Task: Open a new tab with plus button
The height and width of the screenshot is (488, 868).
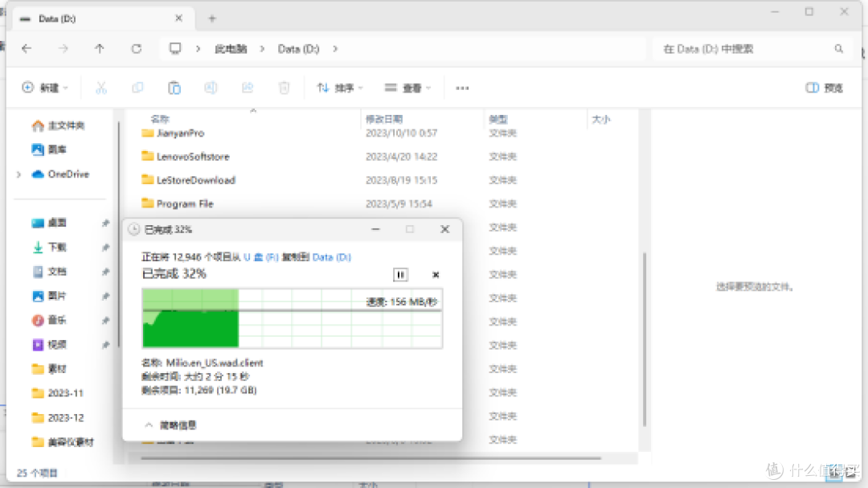Action: 211,18
